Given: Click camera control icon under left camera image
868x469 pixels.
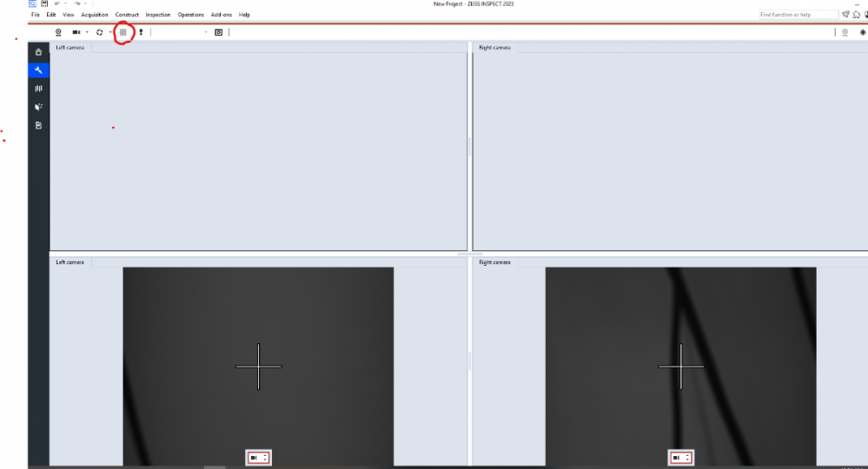Looking at the screenshot, I should coord(254,458).
